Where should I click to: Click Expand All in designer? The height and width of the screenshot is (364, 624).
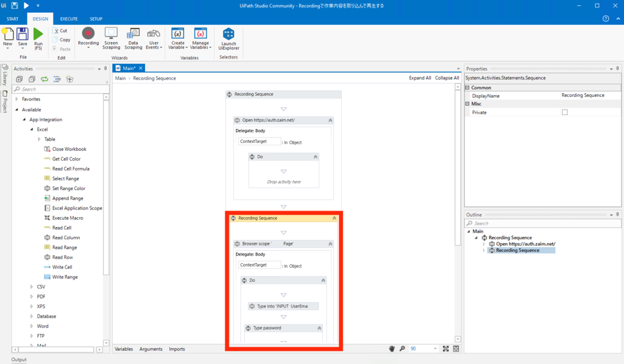420,78
